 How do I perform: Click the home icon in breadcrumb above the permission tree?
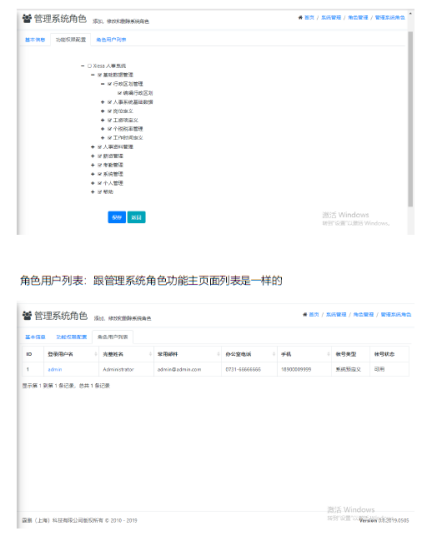pyautogui.click(x=301, y=17)
